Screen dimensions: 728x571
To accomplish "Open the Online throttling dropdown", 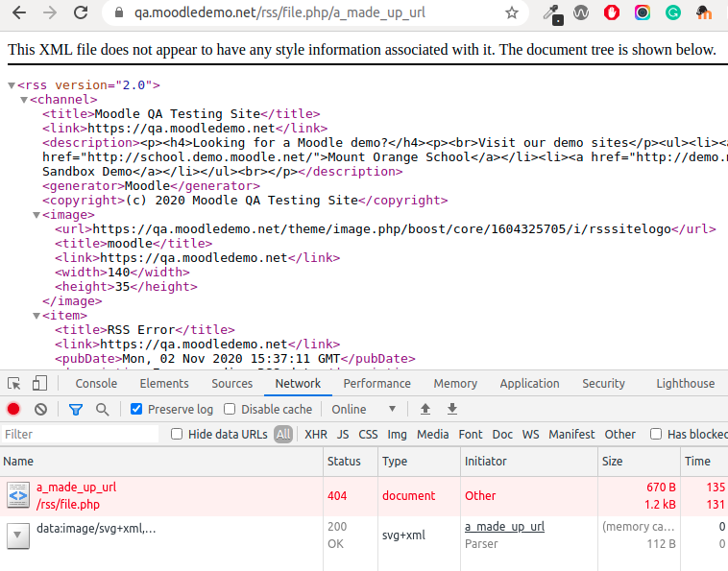I will [x=364, y=409].
